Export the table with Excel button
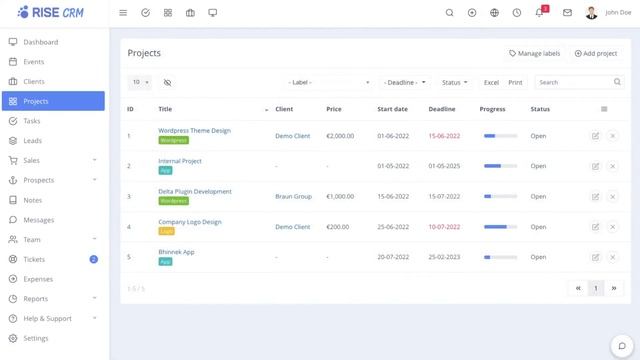Screen dimensions: 640x360 click(x=491, y=82)
